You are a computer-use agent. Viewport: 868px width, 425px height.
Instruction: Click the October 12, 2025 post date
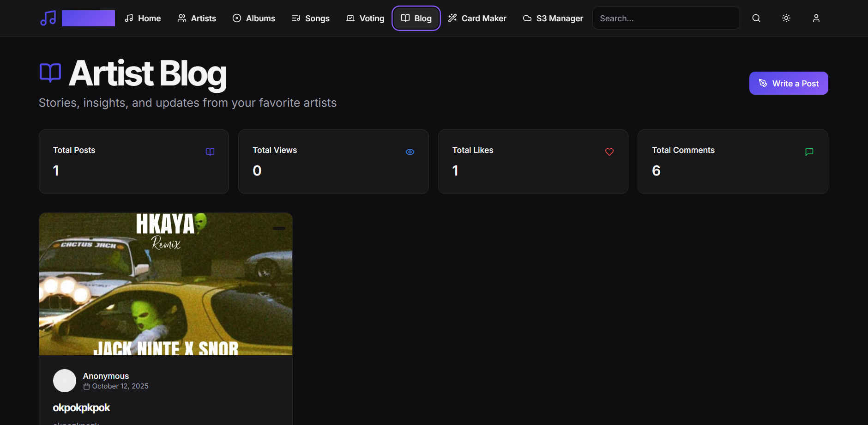pyautogui.click(x=120, y=386)
